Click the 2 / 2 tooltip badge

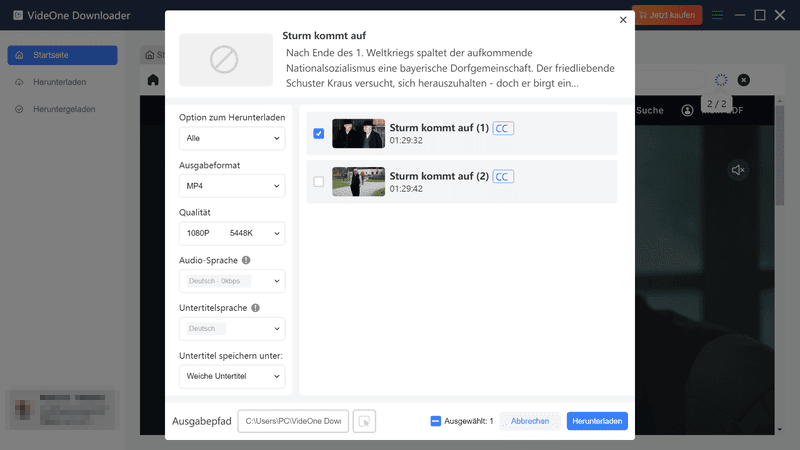click(716, 104)
